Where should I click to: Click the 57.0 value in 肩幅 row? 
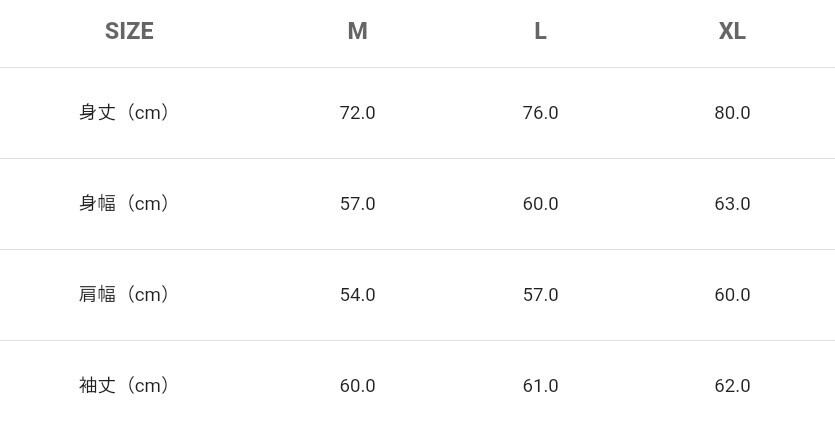(540, 295)
